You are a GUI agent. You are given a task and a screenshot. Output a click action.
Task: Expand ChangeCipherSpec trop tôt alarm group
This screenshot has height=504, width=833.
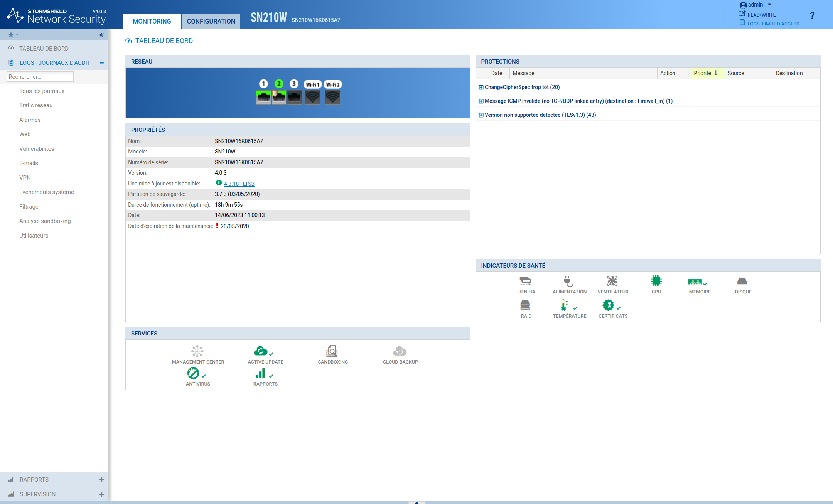(481, 88)
